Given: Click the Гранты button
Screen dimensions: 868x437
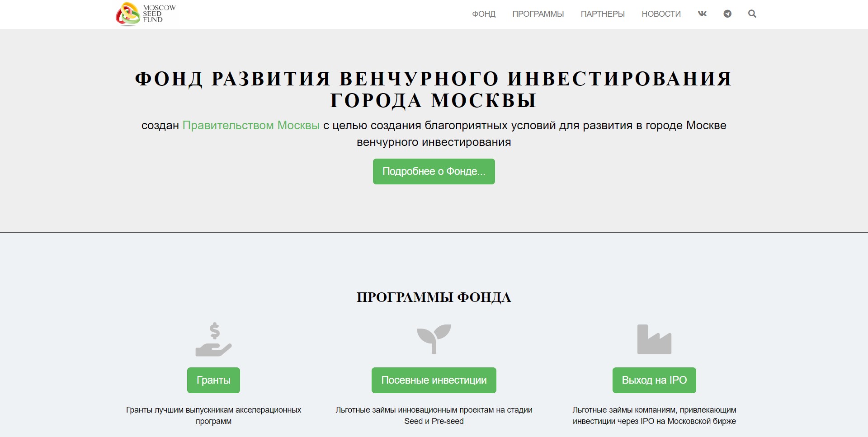Looking at the screenshot, I should 213,380.
